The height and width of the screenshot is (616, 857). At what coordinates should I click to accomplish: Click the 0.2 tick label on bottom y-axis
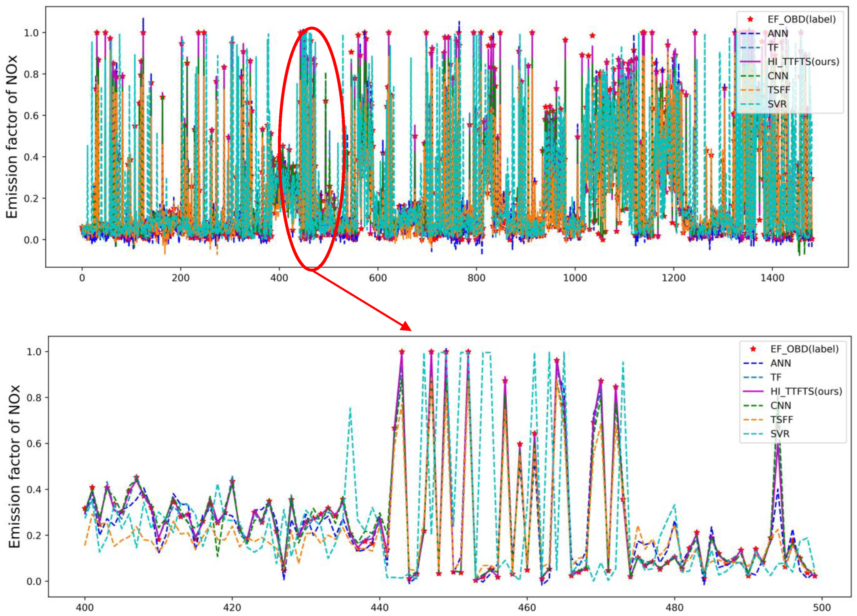(34, 536)
